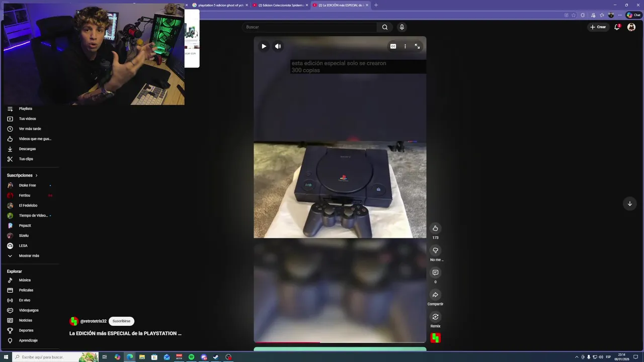
Task: Open YouTube account avatar menu
Action: point(631,27)
